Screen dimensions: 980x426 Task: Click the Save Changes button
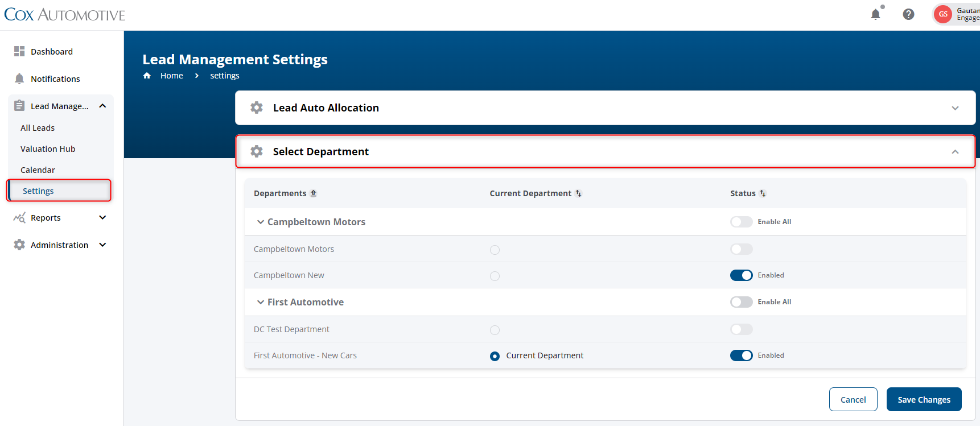[924, 399]
